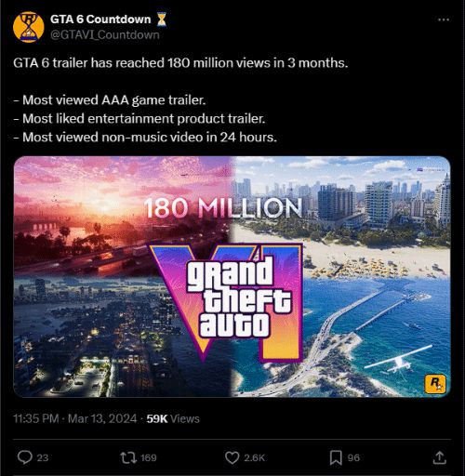Click the 169 reposts count
The image size is (465, 476).
click(x=149, y=457)
